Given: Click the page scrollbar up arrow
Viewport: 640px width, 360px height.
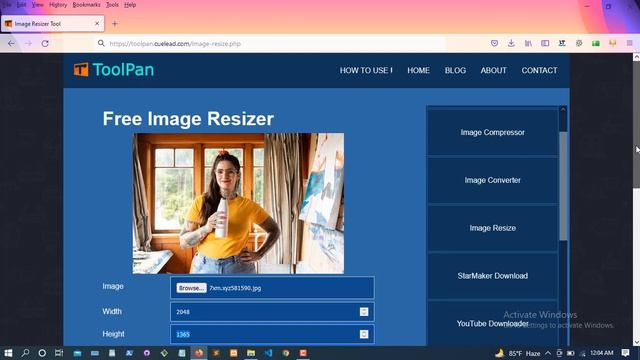Looking at the screenshot, I should click(x=636, y=58).
